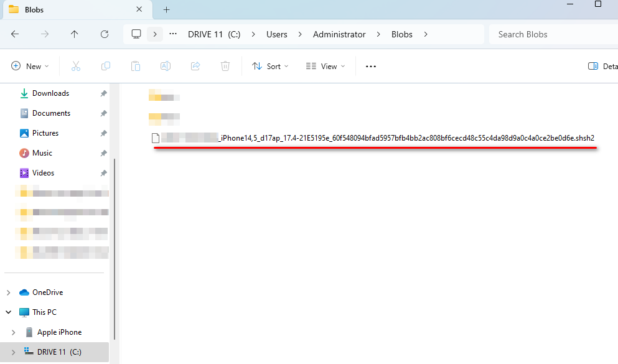Screen dimensions: 618x364
Task: Click the Share icon in toolbar
Action: [x=195, y=66]
